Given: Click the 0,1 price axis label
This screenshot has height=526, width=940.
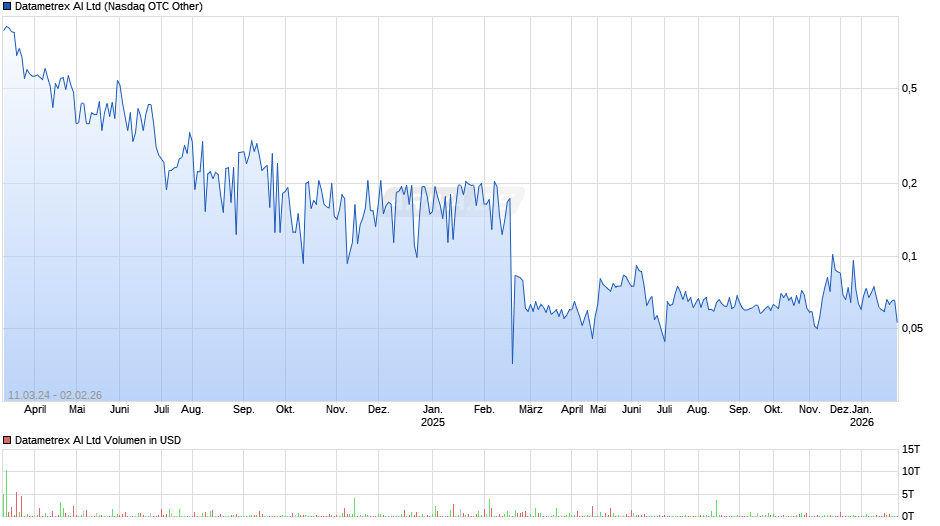Looking at the screenshot, I should click(x=909, y=257).
